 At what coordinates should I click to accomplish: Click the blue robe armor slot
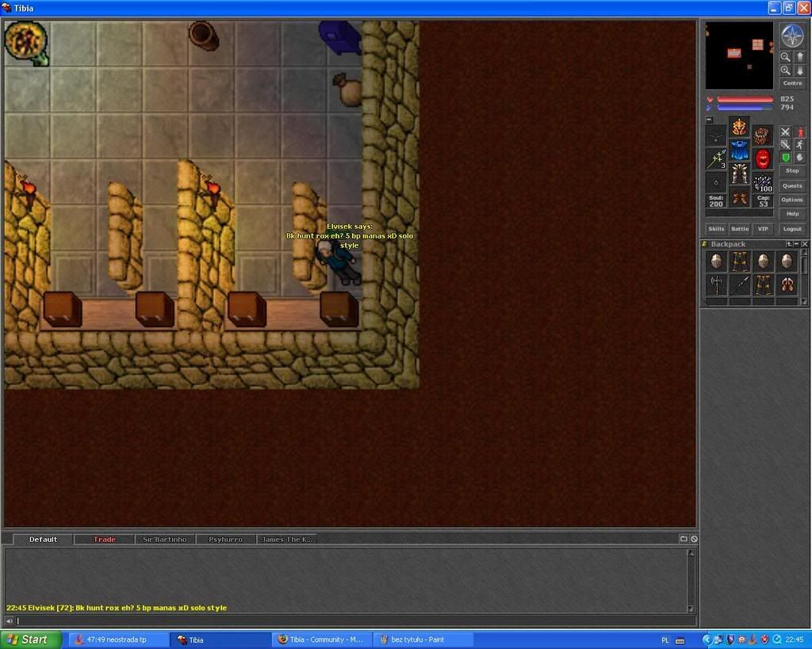[x=740, y=150]
